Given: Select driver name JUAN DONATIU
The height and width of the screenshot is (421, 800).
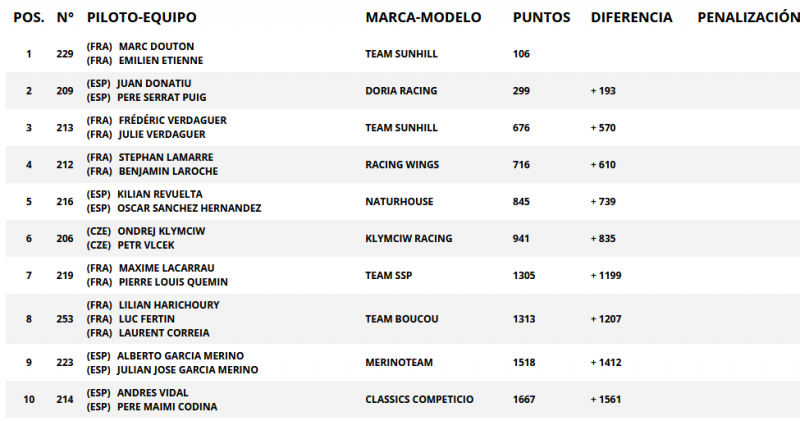Looking at the screenshot, I should tap(154, 84).
